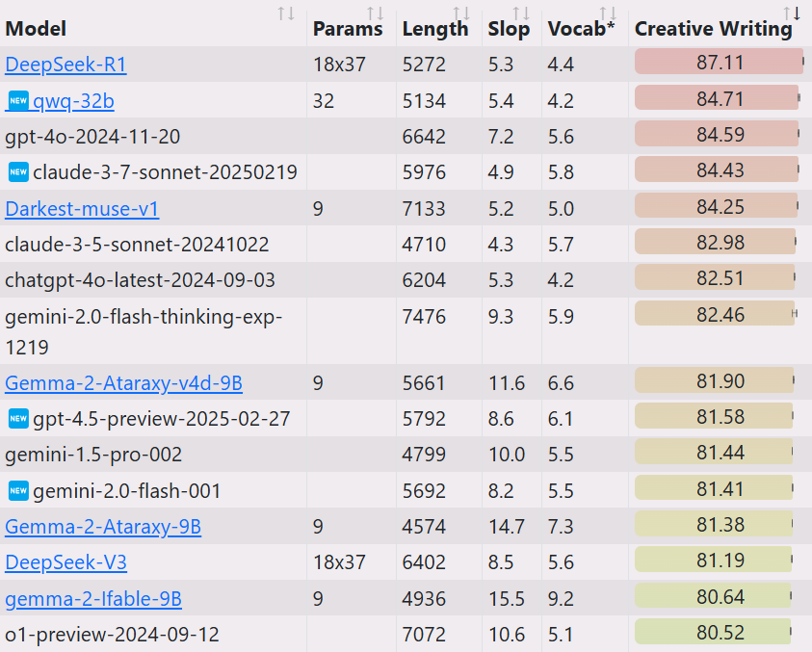Open the Gemma-2-Ataraxy-9B model link
The image size is (812, 652).
103,526
